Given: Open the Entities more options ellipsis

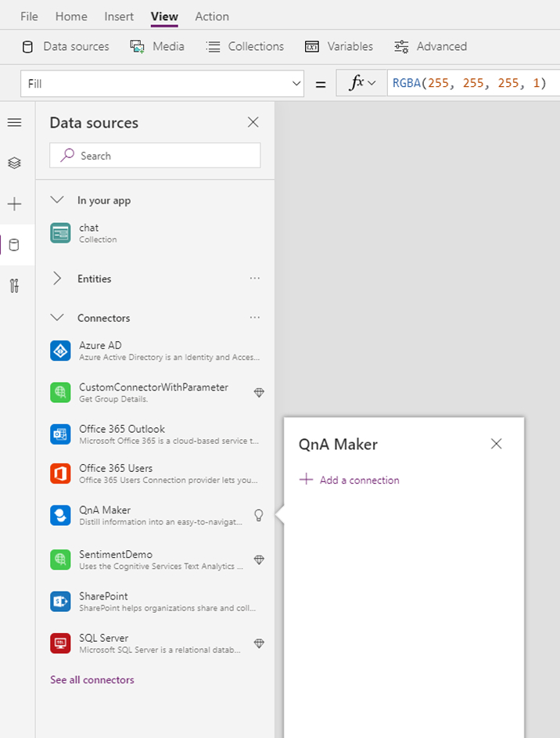Looking at the screenshot, I should click(255, 278).
